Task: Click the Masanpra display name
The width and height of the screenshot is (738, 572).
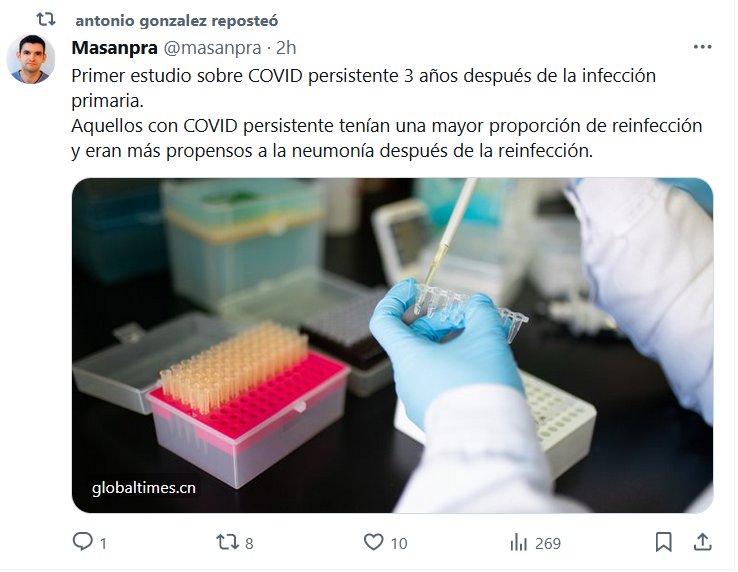Action: click(114, 48)
